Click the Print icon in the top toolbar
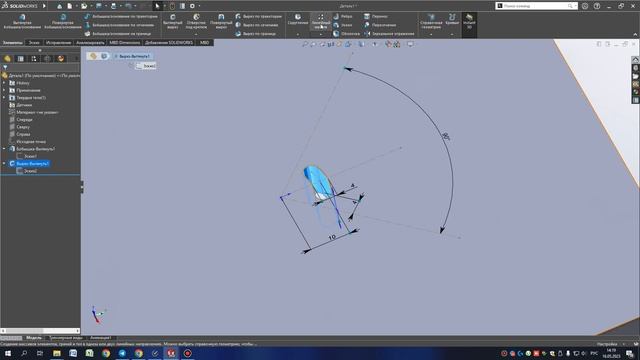 tap(113, 6)
